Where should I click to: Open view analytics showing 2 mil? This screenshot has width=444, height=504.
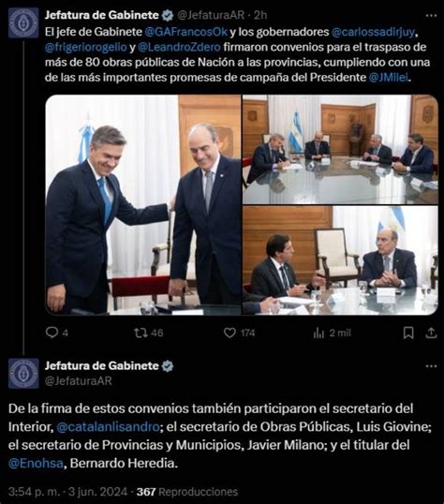coord(318,333)
